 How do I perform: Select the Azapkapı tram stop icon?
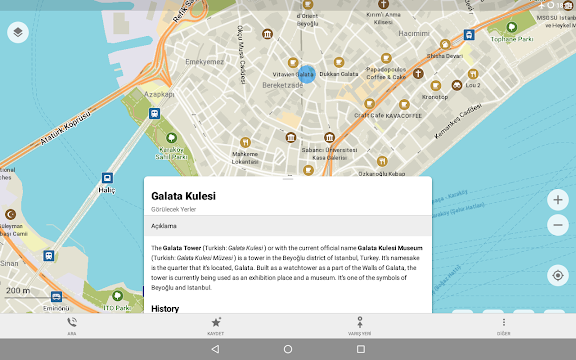(155, 113)
